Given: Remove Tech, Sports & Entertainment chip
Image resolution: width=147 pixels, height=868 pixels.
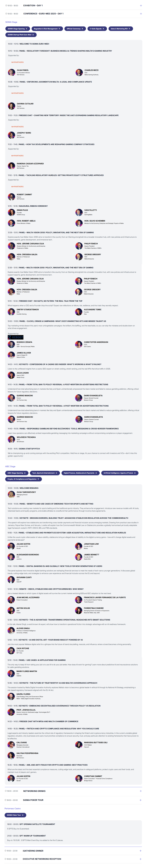Looking at the screenshot, I should coord(56,473).
